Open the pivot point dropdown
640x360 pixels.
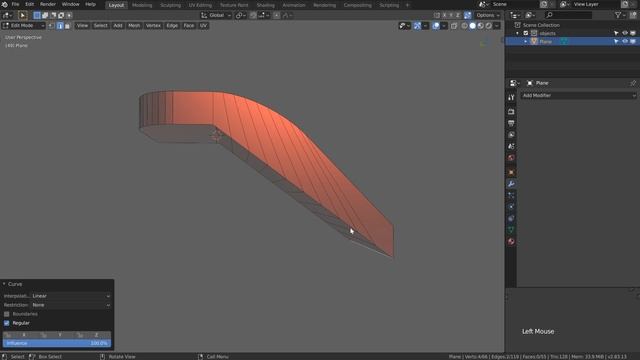240,16
